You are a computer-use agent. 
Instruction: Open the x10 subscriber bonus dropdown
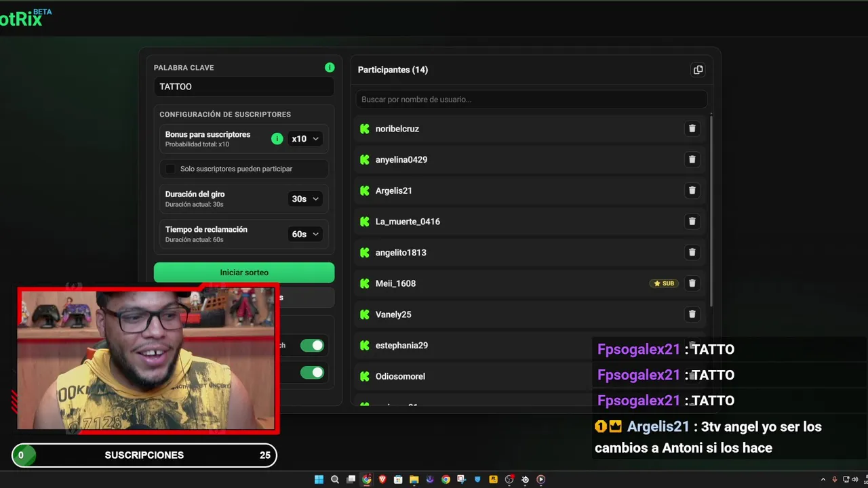pos(305,138)
